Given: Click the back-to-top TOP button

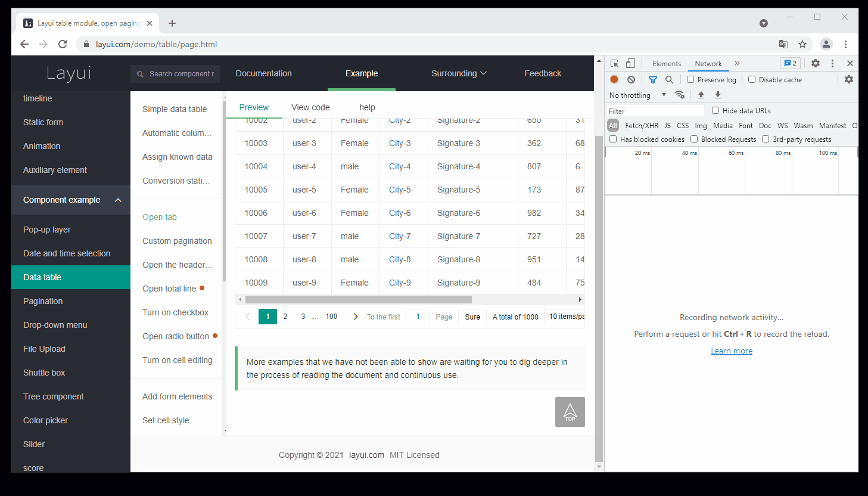Looking at the screenshot, I should [x=570, y=412].
